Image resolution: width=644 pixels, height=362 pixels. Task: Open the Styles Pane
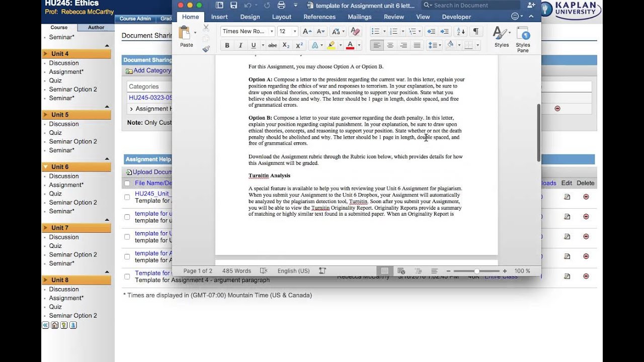point(523,39)
